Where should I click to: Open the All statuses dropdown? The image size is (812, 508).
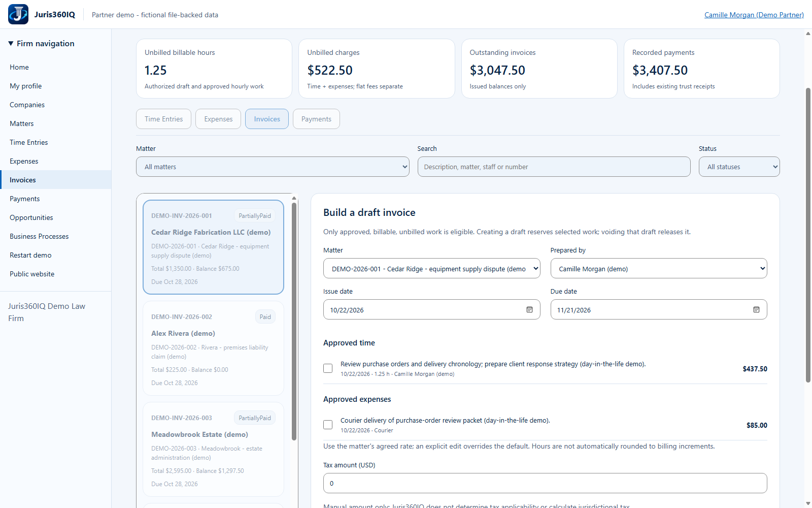[x=739, y=167]
